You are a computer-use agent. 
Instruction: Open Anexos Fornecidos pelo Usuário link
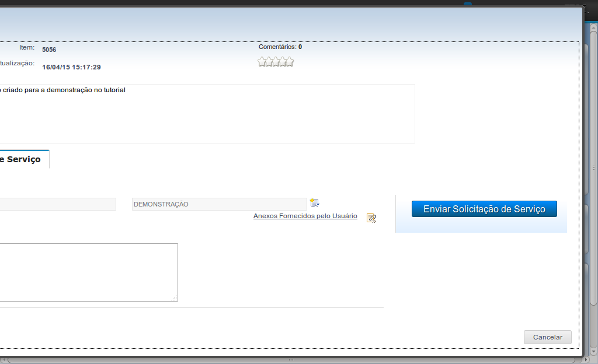pos(305,216)
